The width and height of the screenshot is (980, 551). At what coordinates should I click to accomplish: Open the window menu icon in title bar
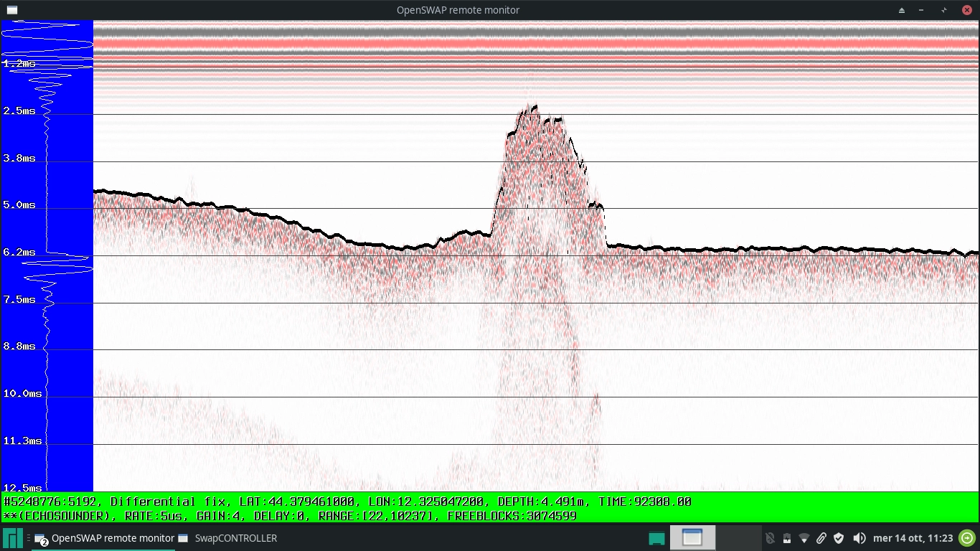point(11,10)
